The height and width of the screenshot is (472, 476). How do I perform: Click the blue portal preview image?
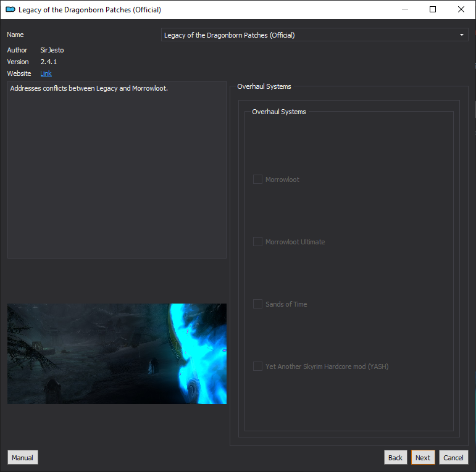pyautogui.click(x=117, y=354)
